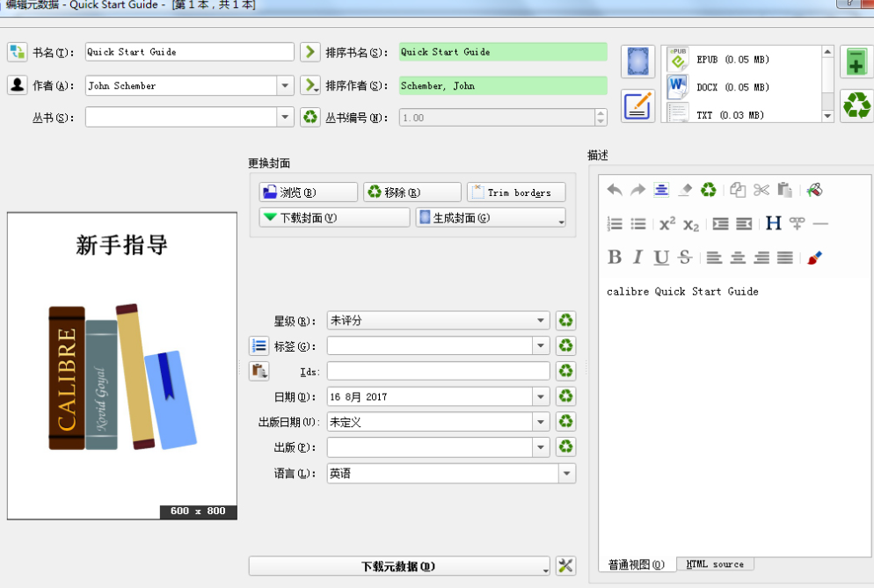Open text color brush tool
The height and width of the screenshot is (588, 874).
tap(814, 258)
